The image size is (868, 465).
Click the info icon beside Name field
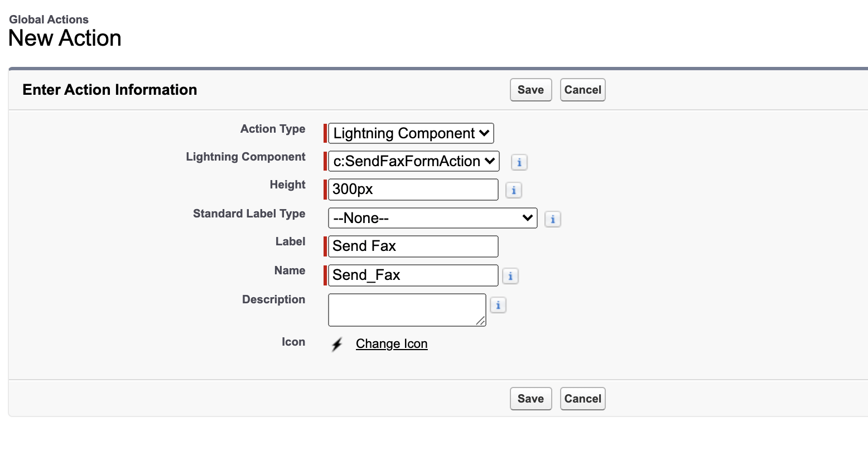tap(510, 275)
